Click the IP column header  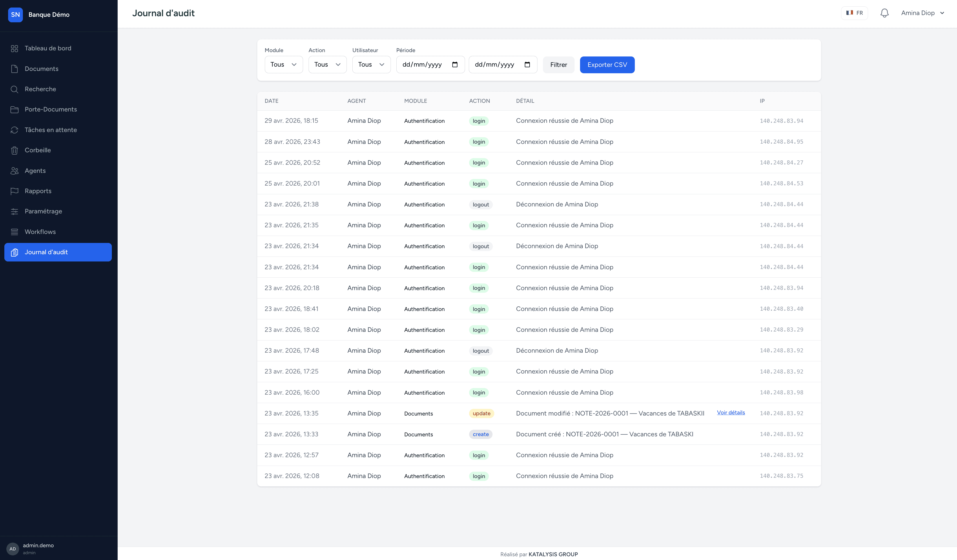point(762,101)
